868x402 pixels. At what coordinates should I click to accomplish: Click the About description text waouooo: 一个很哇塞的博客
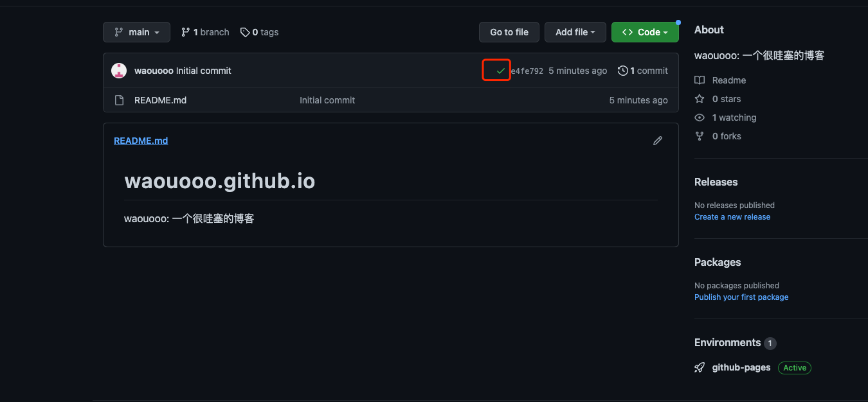(x=759, y=56)
